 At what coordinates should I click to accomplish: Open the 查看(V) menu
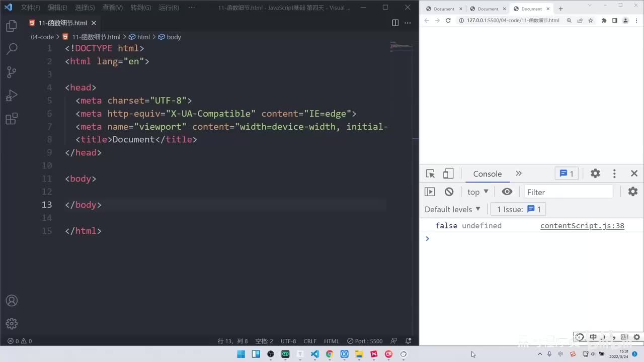pyautogui.click(x=113, y=8)
